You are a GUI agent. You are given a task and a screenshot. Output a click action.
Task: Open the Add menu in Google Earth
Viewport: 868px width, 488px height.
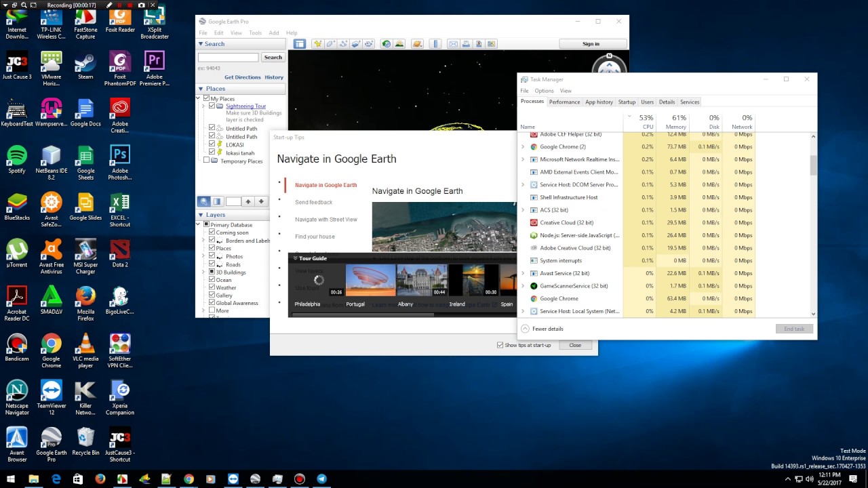[x=274, y=33]
